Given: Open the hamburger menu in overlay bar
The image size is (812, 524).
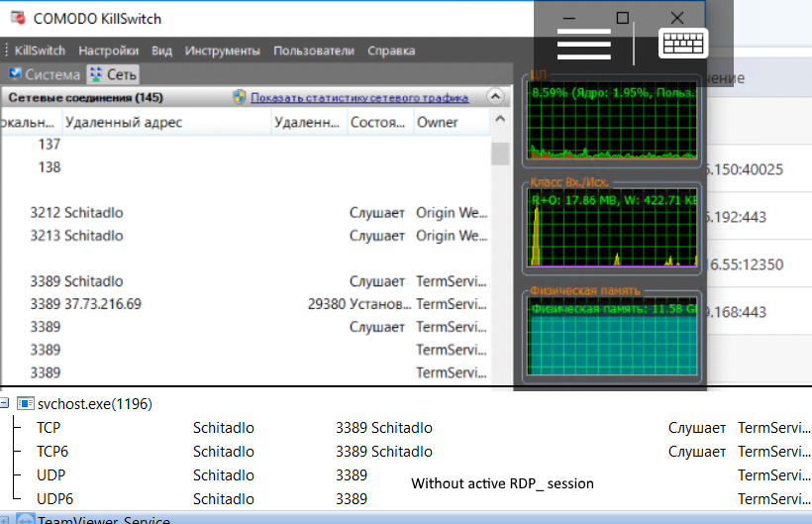Looking at the screenshot, I should coord(583,44).
